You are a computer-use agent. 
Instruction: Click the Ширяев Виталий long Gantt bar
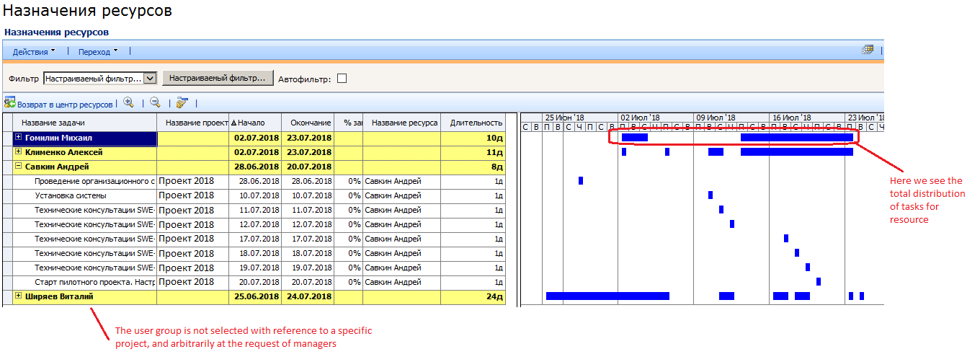(x=607, y=296)
